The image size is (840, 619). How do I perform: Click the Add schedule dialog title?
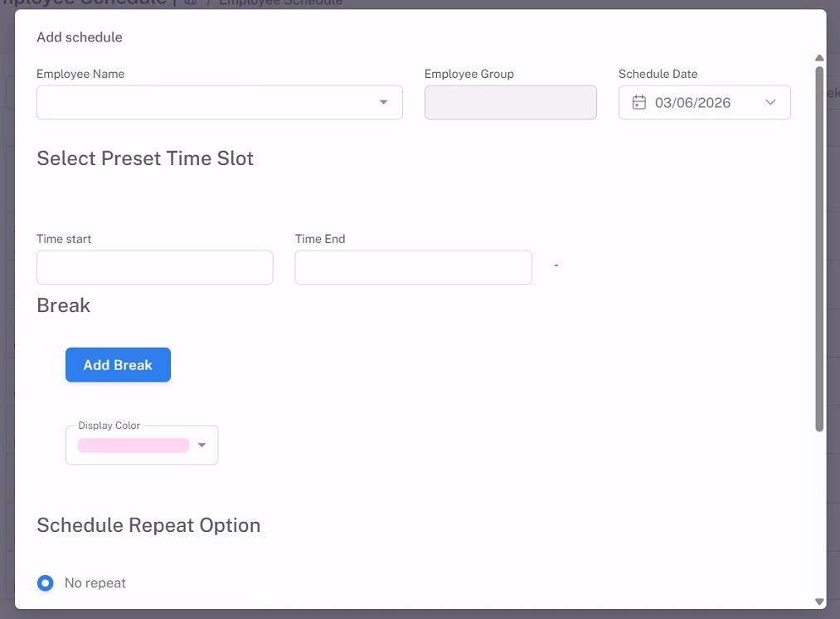(x=80, y=37)
